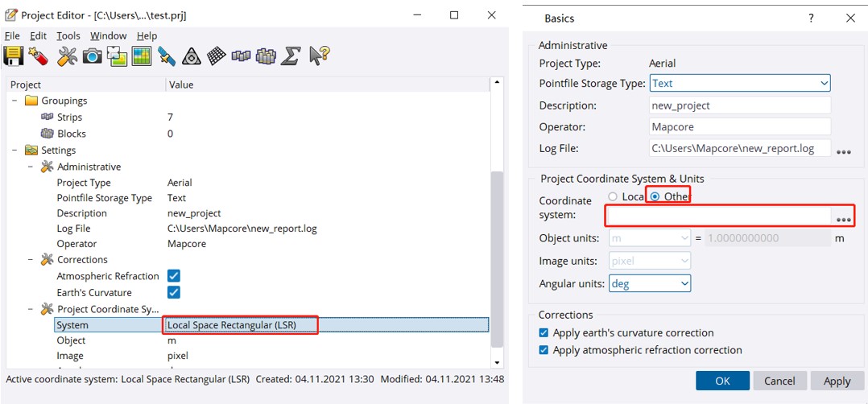Open the Window menu
868x404 pixels.
pyautogui.click(x=108, y=36)
